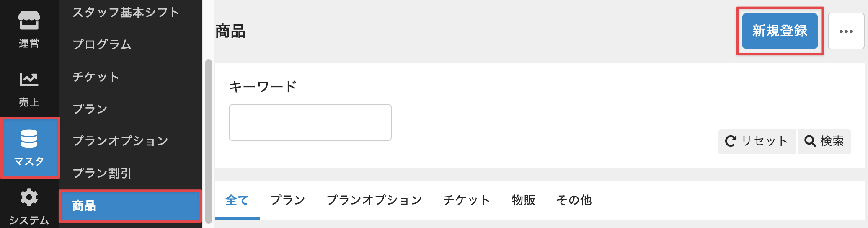Click the sidebar submenu scrollbar

tap(208, 140)
